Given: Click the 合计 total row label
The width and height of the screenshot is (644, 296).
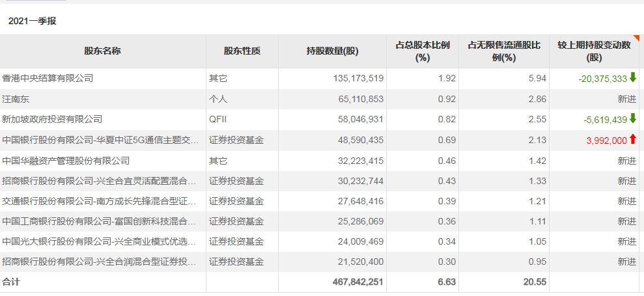Looking at the screenshot, I should point(10,282).
